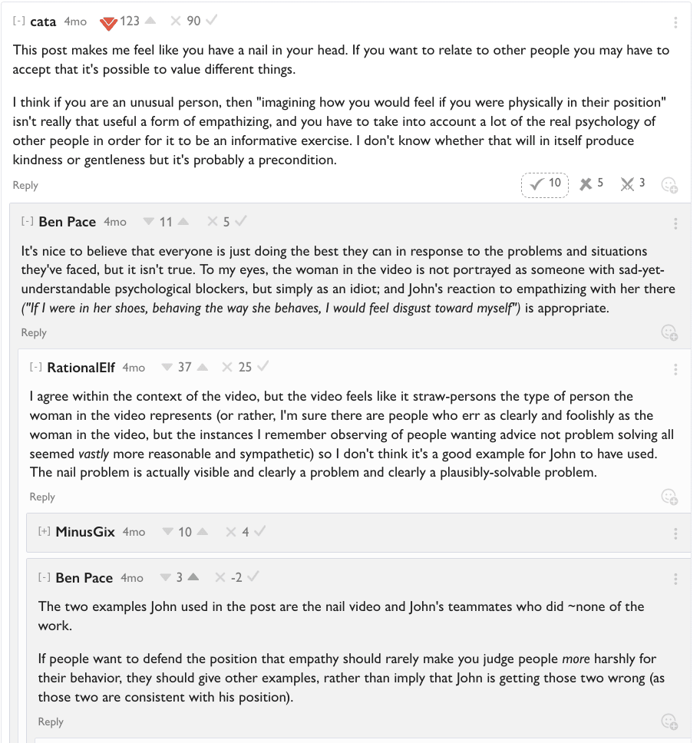Click the disagree X on cata's comment
The image size is (700, 743).
click(176, 21)
